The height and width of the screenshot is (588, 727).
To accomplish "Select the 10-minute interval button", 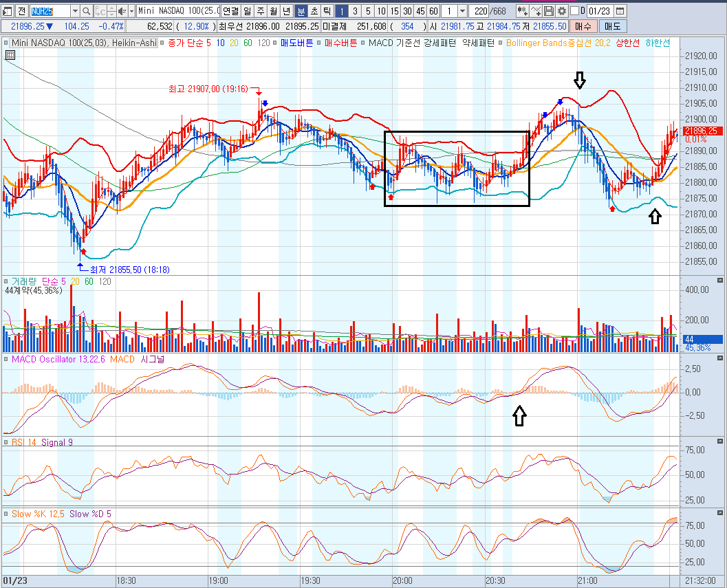I will 381,11.
